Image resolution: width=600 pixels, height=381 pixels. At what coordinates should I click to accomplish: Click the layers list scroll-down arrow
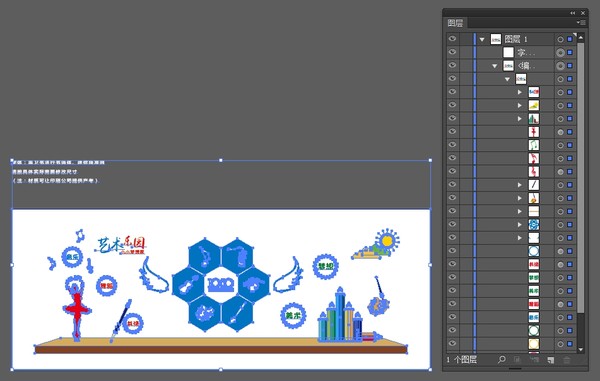pyautogui.click(x=580, y=349)
